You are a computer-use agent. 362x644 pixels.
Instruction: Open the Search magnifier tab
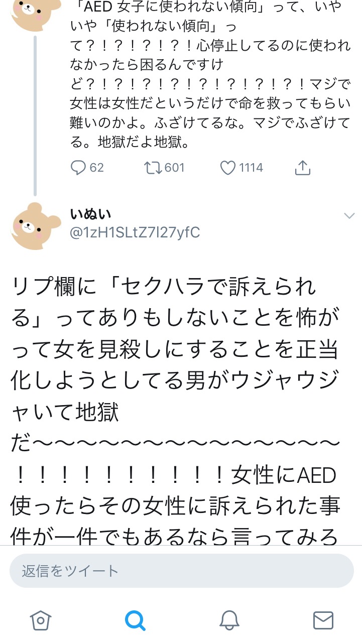[x=135, y=620]
